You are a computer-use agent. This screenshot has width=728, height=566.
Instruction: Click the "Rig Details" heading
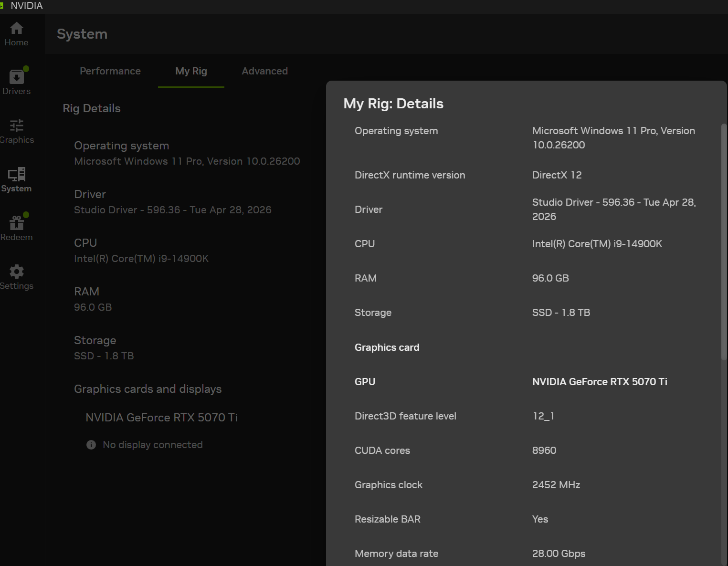[x=92, y=108]
